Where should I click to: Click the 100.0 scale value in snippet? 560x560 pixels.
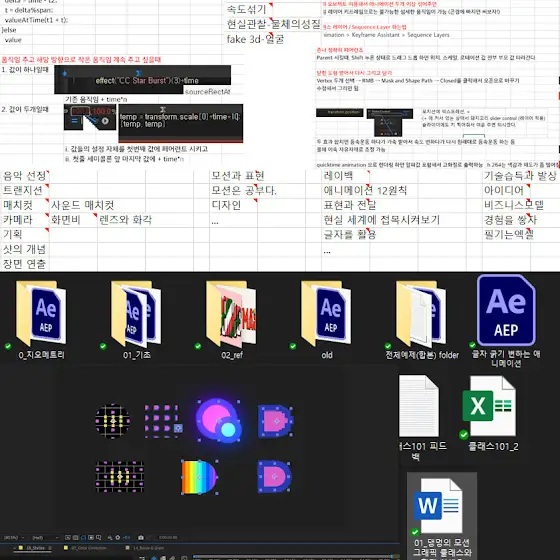coord(101,111)
